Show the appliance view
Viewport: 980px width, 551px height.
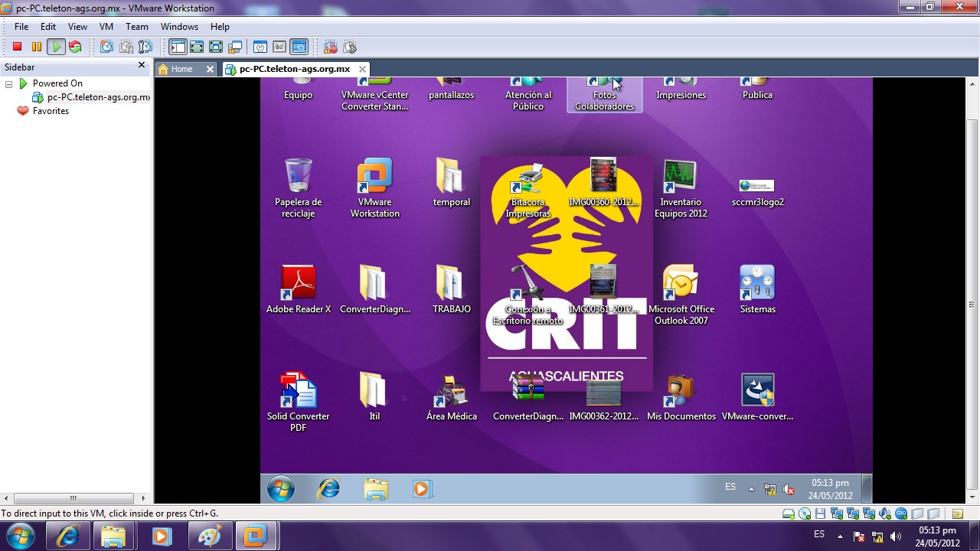pyautogui.click(x=279, y=47)
